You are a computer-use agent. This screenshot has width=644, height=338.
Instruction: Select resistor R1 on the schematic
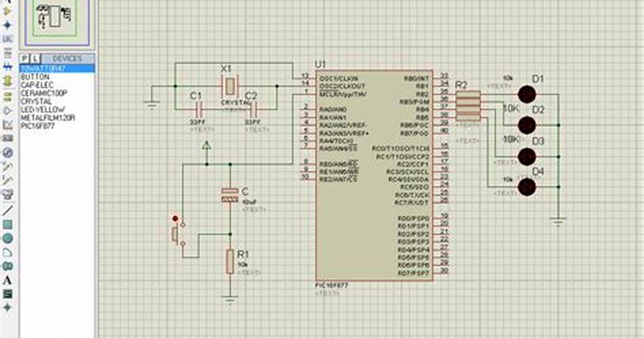(x=229, y=262)
